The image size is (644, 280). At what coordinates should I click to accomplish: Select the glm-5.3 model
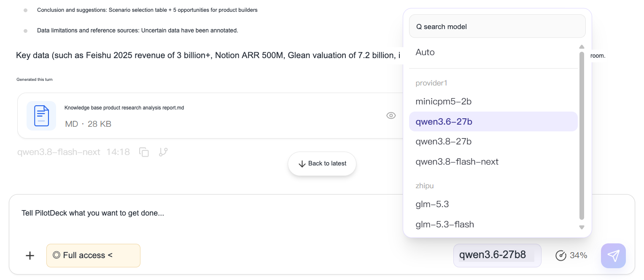[493, 204]
